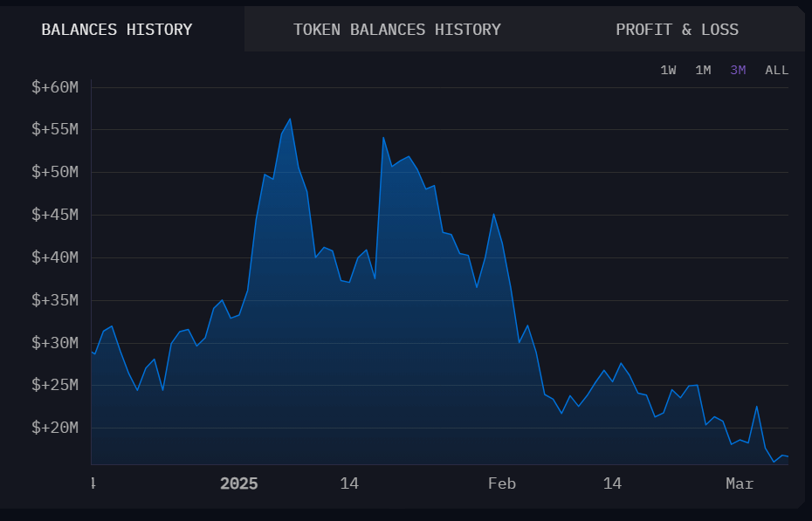Click the $+40M y-axis label
The width and height of the screenshot is (812, 521).
pyautogui.click(x=55, y=257)
